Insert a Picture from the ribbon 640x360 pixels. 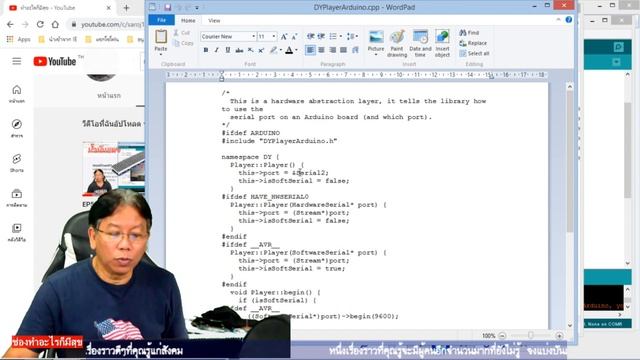pos(376,37)
